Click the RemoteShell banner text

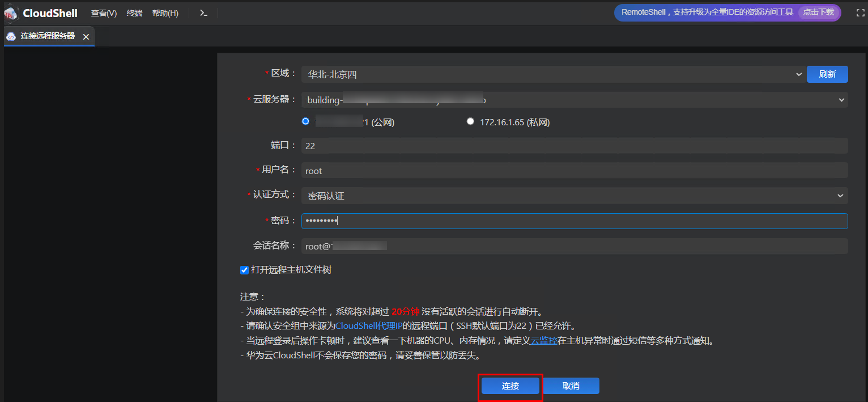coord(707,12)
